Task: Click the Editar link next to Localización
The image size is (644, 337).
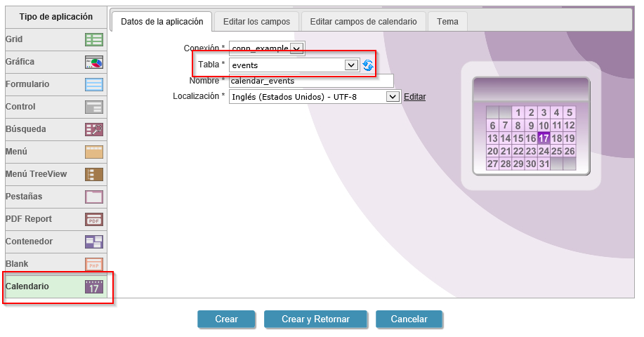Action: pyautogui.click(x=415, y=97)
